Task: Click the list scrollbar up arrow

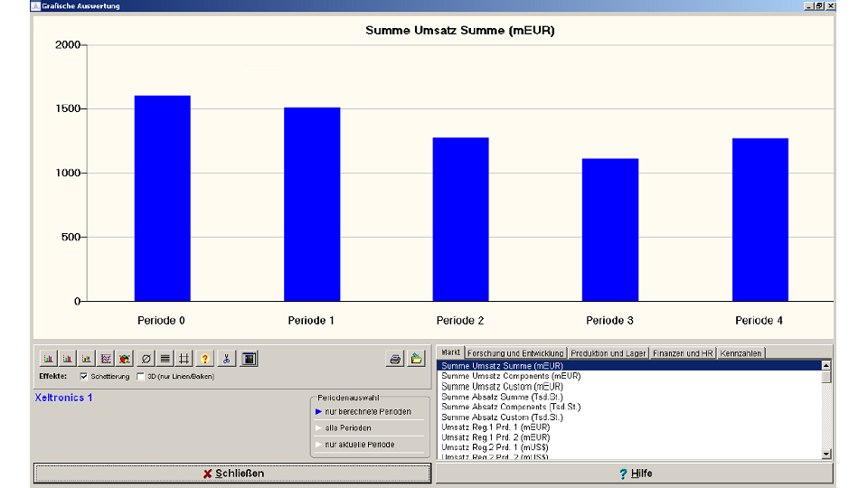Action: coord(826,366)
